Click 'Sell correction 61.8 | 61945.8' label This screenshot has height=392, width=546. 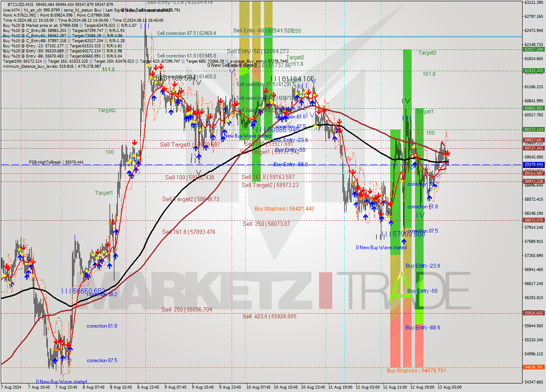(x=186, y=56)
